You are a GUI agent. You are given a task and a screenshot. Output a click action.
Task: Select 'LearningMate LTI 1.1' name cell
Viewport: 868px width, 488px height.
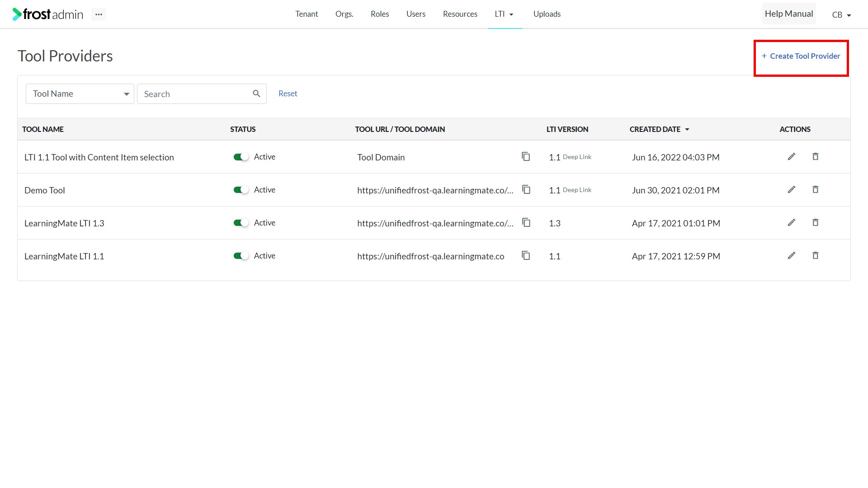tap(64, 256)
